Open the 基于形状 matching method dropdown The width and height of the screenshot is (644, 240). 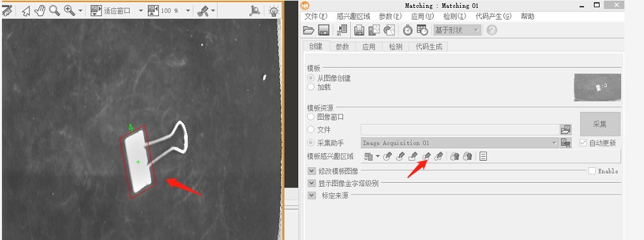tap(457, 30)
